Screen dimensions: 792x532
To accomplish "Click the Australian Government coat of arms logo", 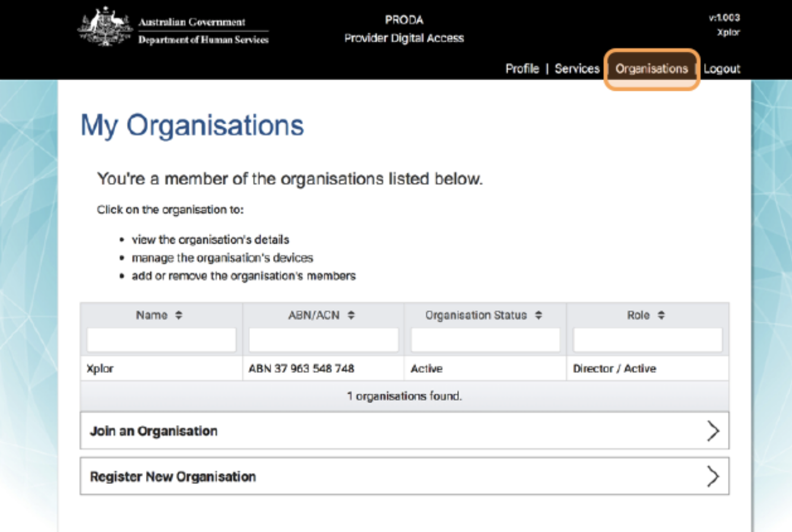I will (104, 28).
